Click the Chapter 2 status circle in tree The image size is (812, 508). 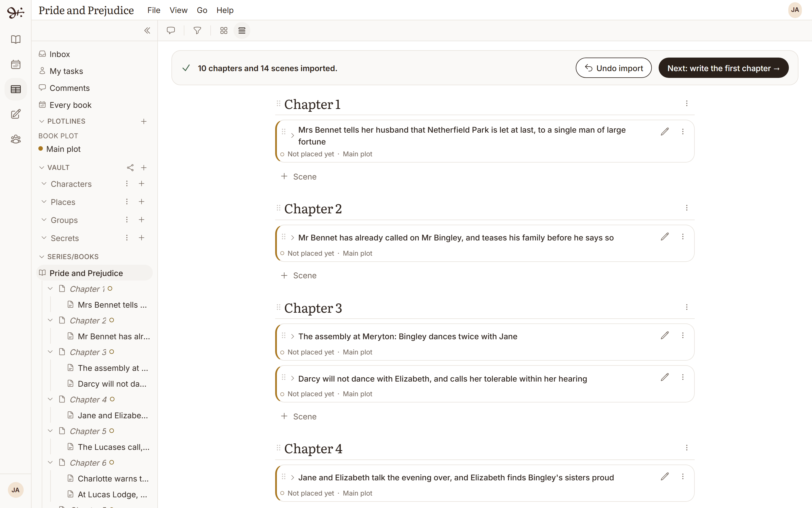pyautogui.click(x=112, y=320)
